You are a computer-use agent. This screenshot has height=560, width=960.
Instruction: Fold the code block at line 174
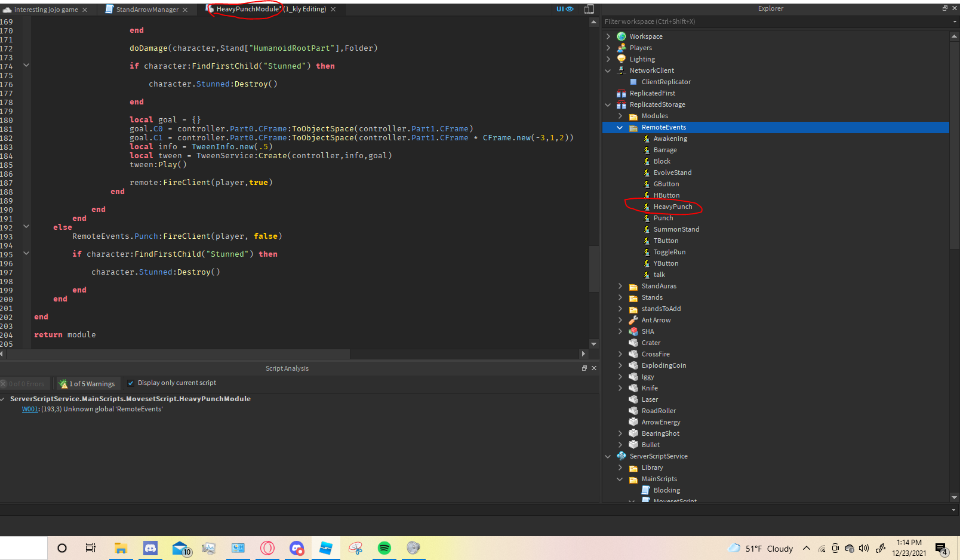click(x=26, y=65)
